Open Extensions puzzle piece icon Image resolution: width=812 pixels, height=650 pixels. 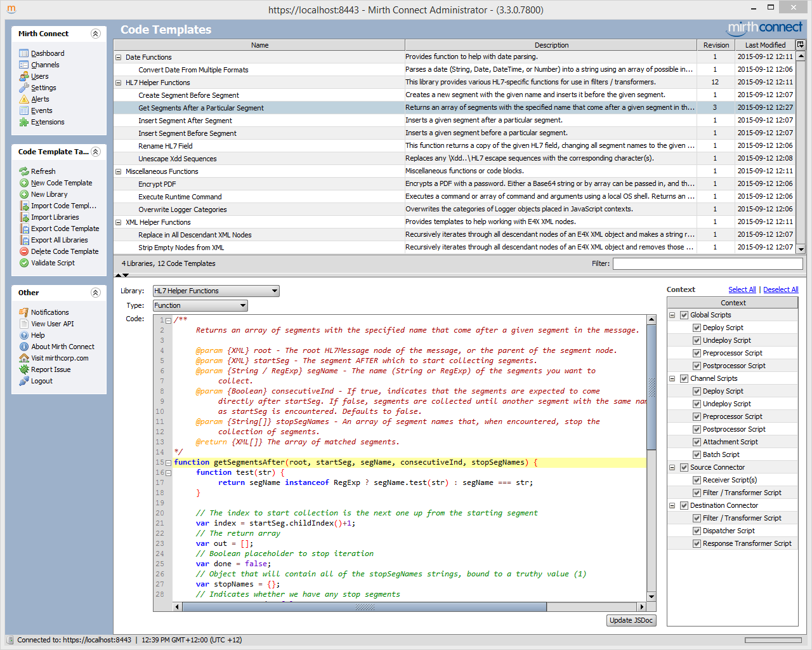[24, 122]
